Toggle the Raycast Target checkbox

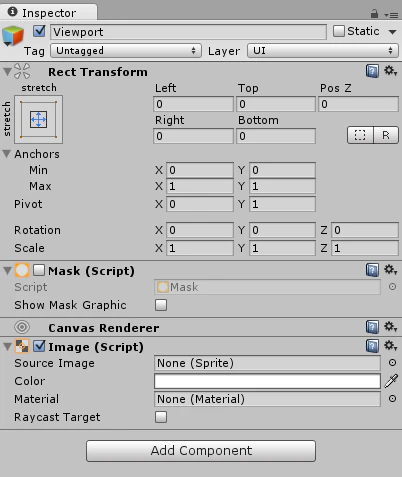(161, 417)
